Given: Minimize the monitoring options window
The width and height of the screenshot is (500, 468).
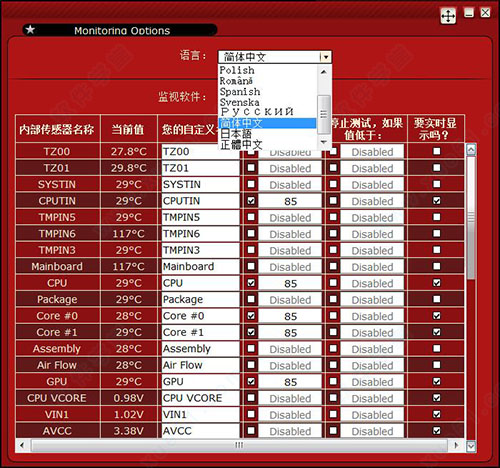Looking at the screenshot, I should coord(469,13).
